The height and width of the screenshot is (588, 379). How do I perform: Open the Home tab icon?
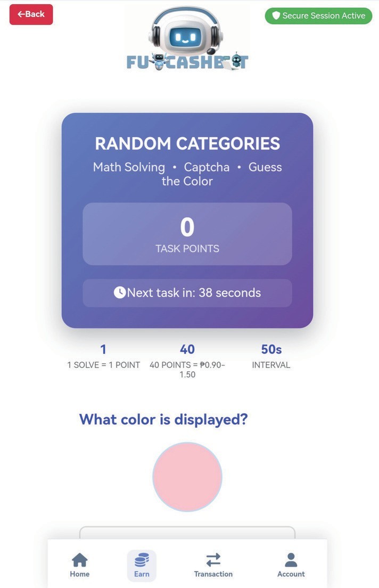pyautogui.click(x=80, y=560)
